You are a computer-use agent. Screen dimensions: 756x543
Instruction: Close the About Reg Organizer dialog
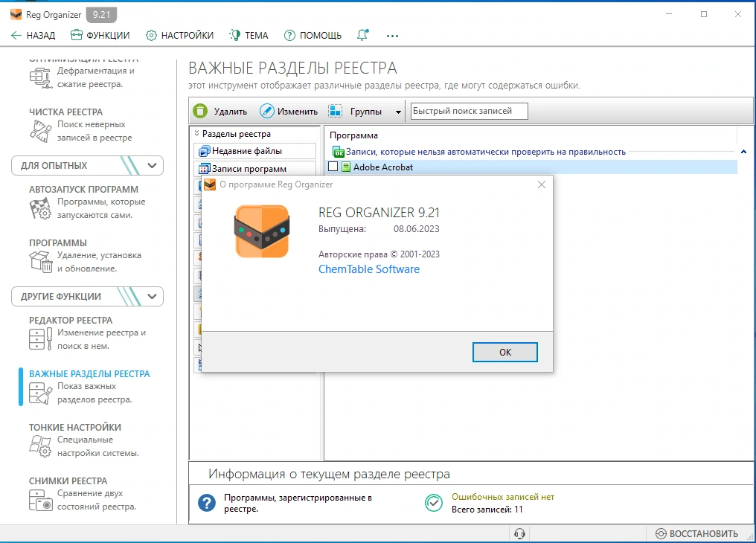coord(542,184)
